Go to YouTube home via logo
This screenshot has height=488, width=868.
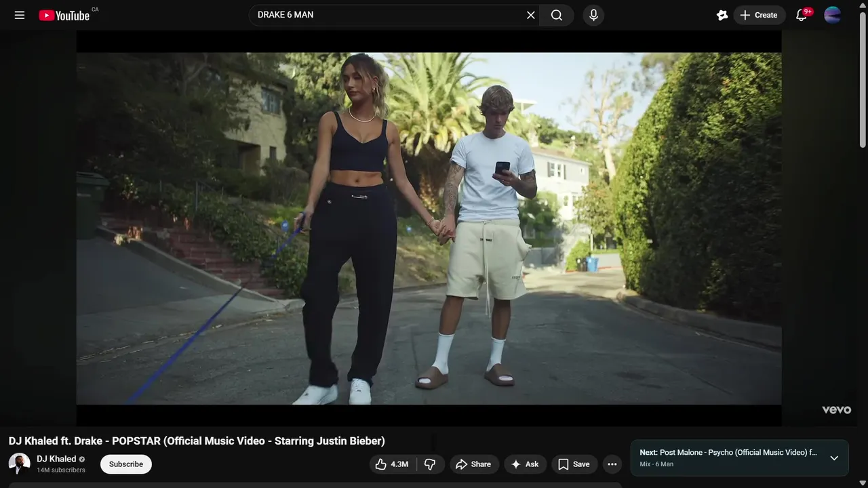64,15
